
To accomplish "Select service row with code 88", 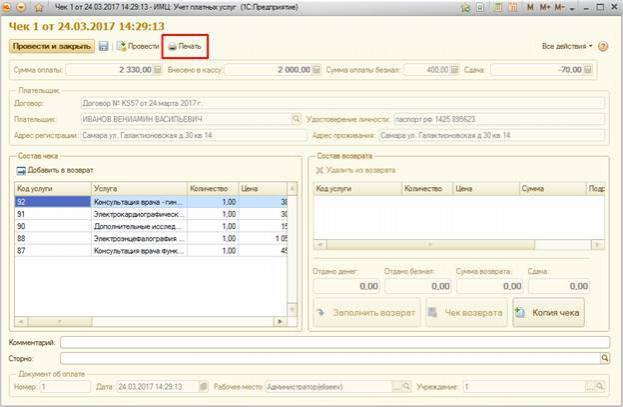I will point(50,238).
